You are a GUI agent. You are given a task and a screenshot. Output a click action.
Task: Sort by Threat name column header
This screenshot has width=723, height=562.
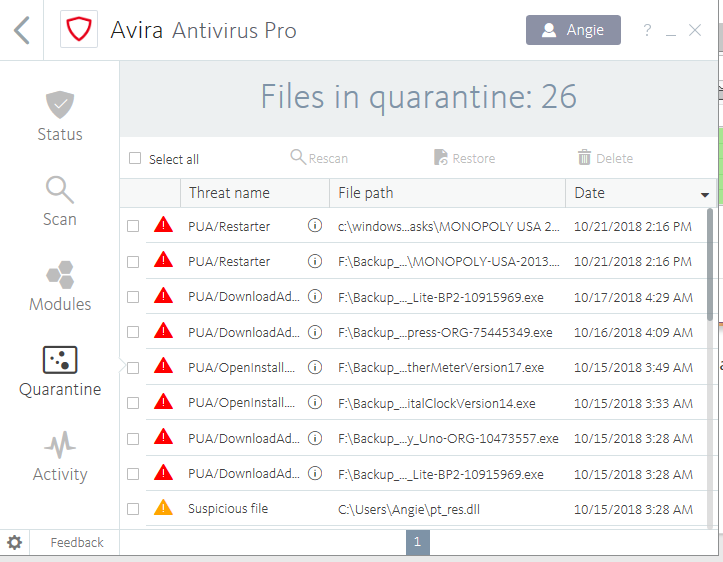(x=255, y=193)
